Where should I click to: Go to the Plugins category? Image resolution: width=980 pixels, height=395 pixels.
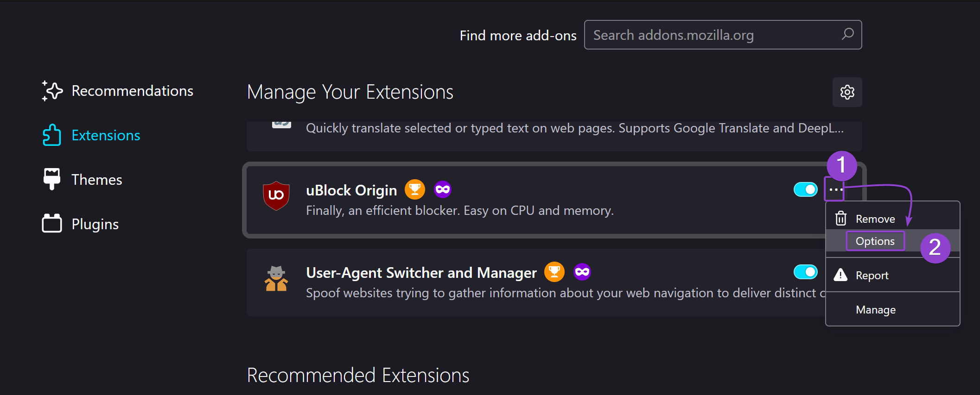click(x=80, y=224)
